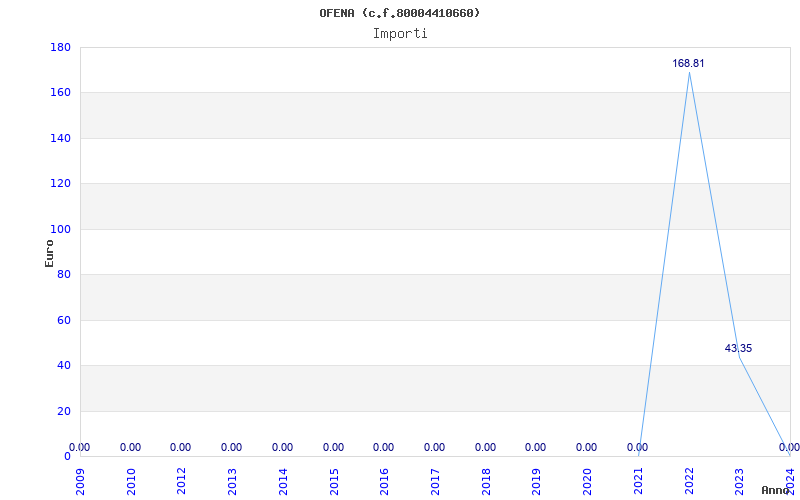Select the 2021 year label
The width and height of the screenshot is (800, 500).
pos(638,481)
